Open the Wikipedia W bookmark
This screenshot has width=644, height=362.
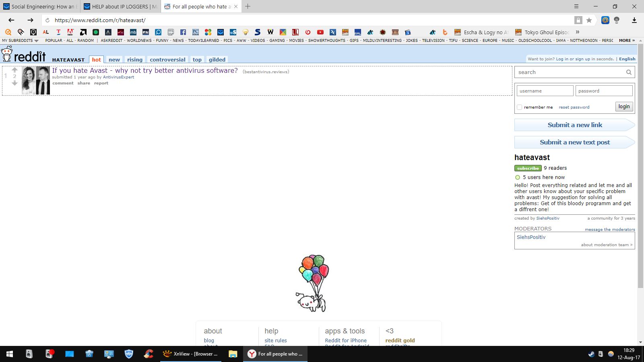(x=270, y=32)
